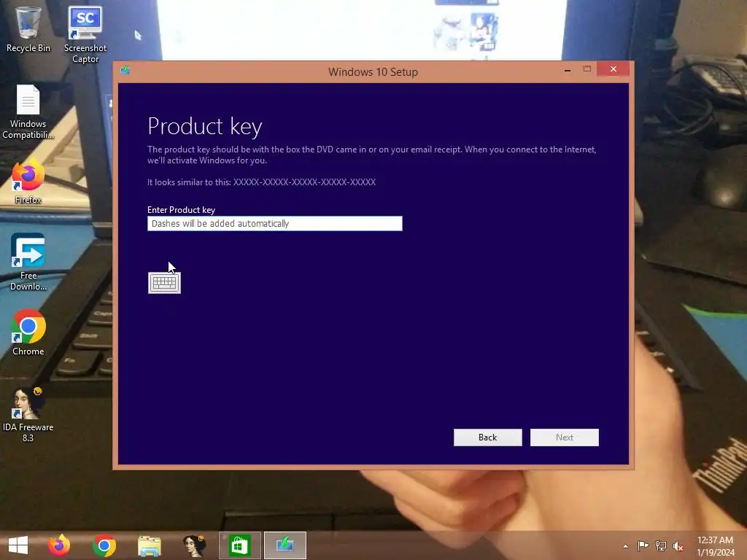
Task: Open the Store app in taskbar
Action: 239,545
